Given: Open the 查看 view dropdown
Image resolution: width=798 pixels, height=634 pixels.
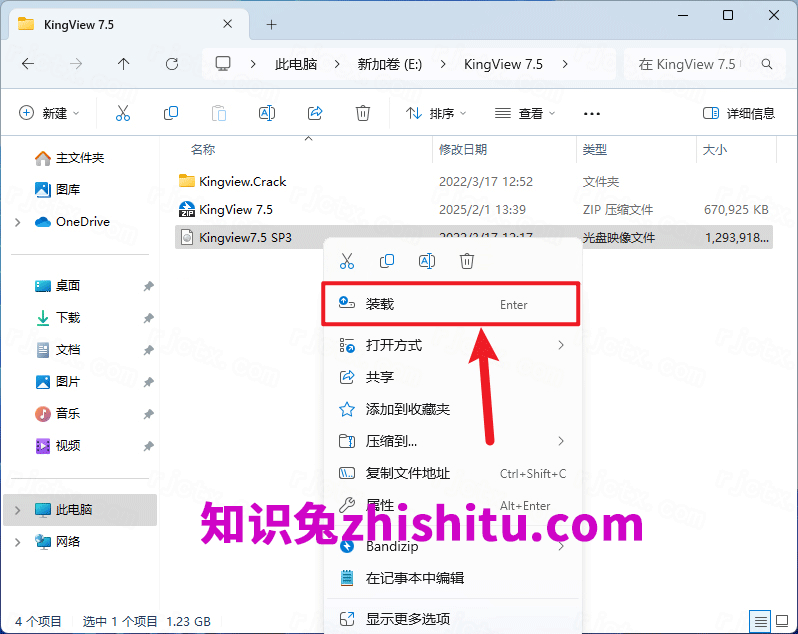Looking at the screenshot, I should coord(525,113).
